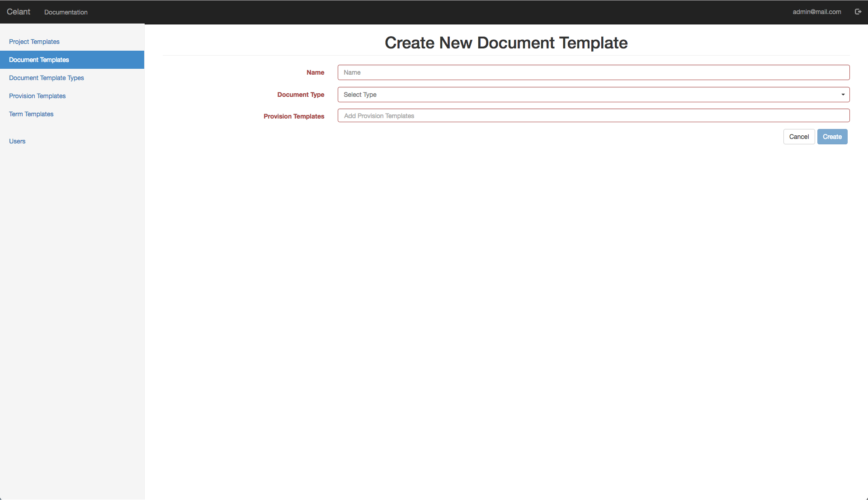868x500 pixels.
Task: Click the Provision Templates form label
Action: point(294,116)
